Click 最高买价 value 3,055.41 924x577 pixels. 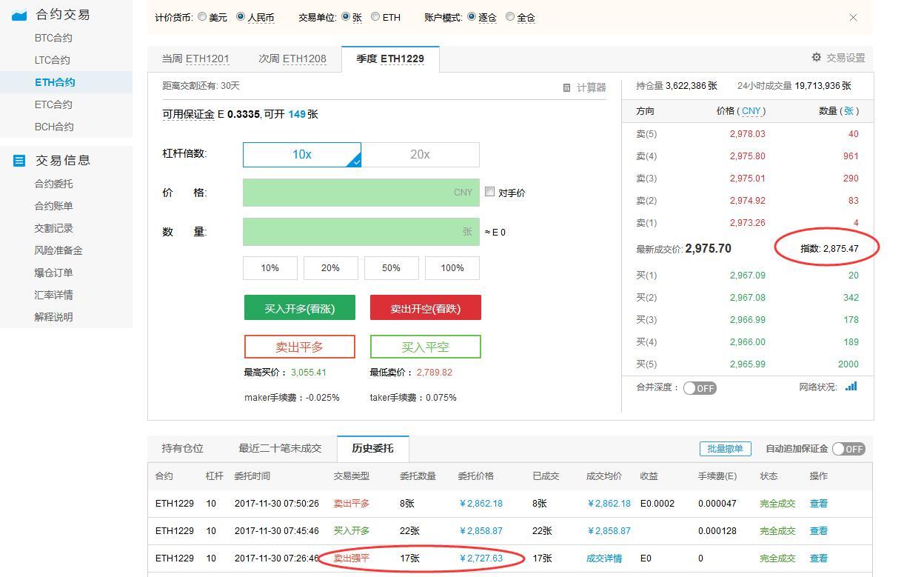pyautogui.click(x=309, y=373)
